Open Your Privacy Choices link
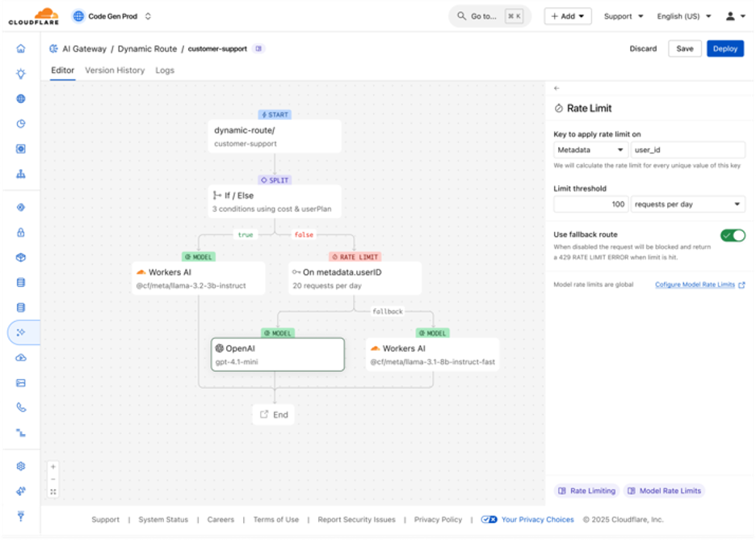The width and height of the screenshot is (756, 540). point(538,520)
